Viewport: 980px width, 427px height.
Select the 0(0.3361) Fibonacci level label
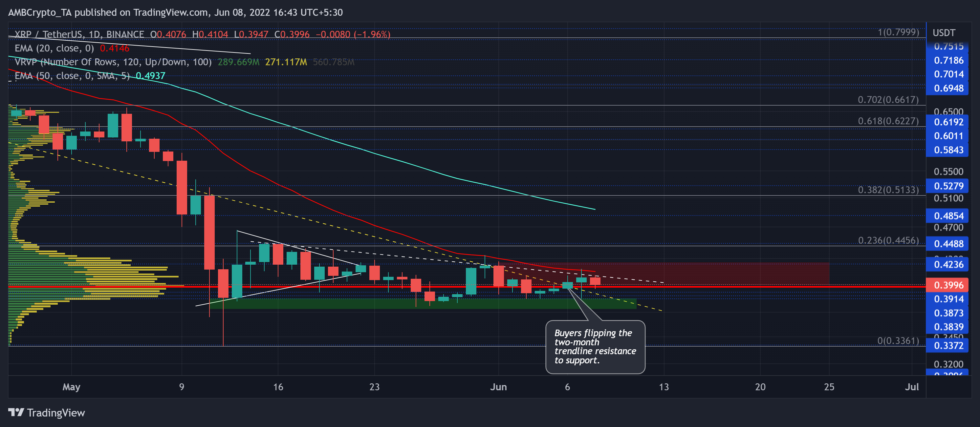tap(898, 341)
